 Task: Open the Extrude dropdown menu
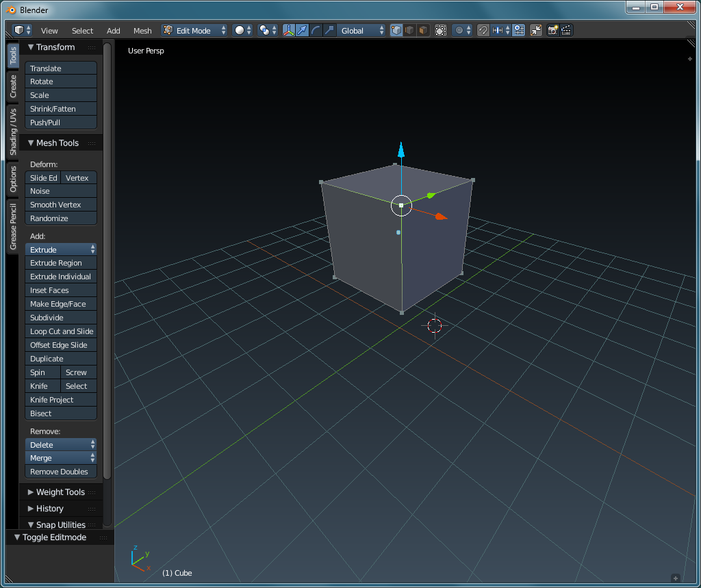coord(61,250)
